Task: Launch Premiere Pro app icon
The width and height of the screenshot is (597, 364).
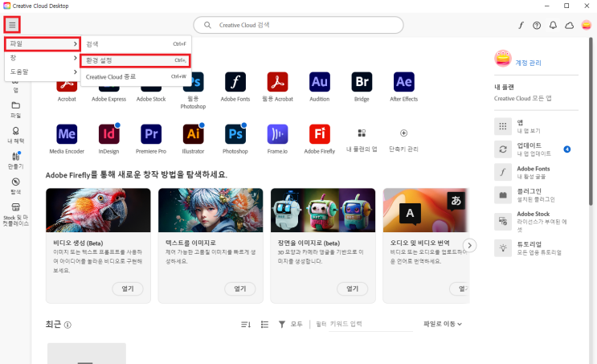Action: 151,134
